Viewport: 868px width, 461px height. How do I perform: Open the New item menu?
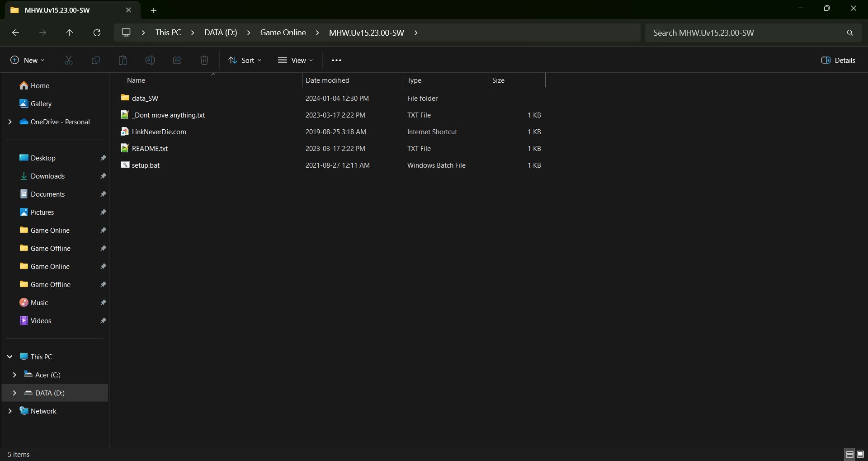point(28,60)
